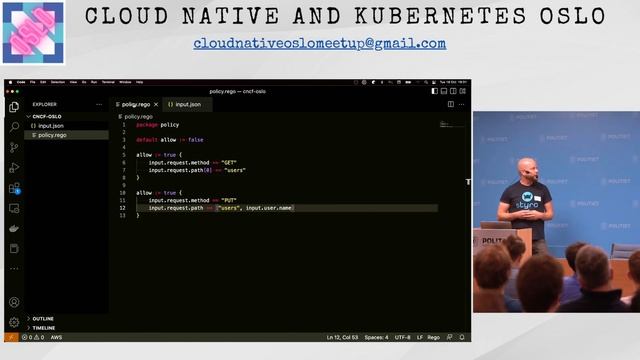Open the Search view in activity bar
The height and width of the screenshot is (360, 640).
click(14, 127)
